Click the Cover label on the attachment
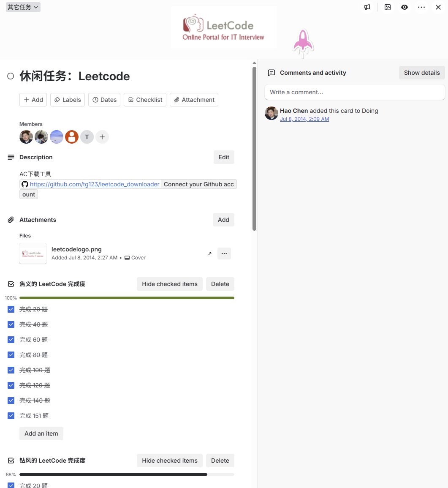 135,258
